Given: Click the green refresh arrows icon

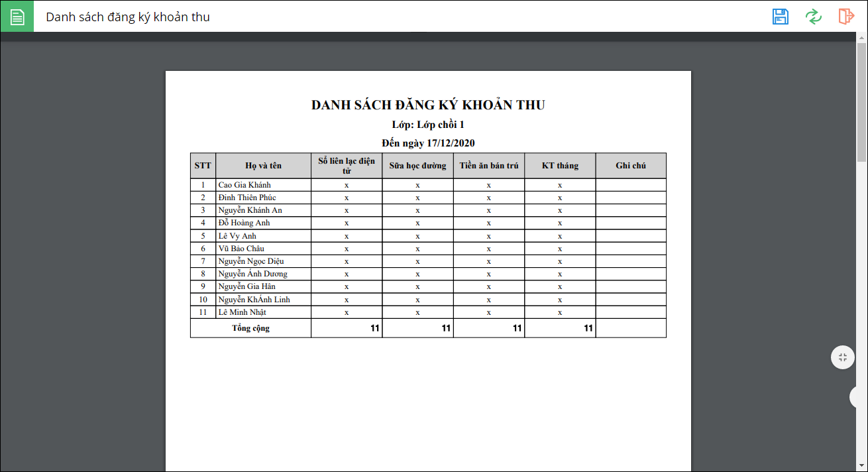Looking at the screenshot, I should pos(814,17).
